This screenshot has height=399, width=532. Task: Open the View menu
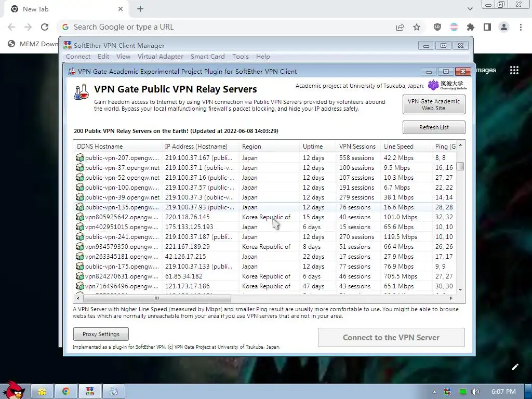pyautogui.click(x=123, y=57)
